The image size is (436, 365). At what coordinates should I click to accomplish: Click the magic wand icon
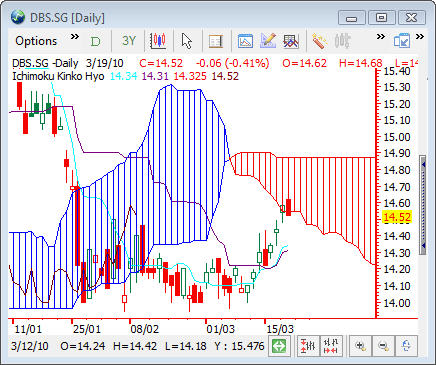(x=319, y=41)
